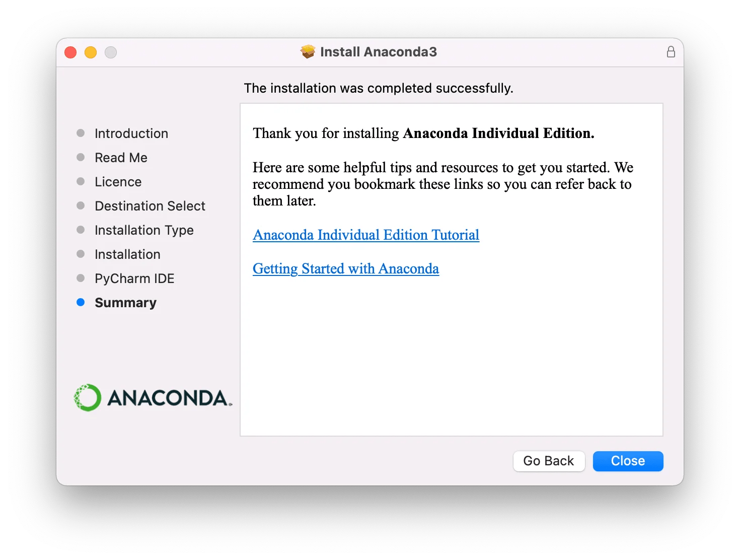
Task: Select the Installation Type step
Action: click(x=144, y=230)
